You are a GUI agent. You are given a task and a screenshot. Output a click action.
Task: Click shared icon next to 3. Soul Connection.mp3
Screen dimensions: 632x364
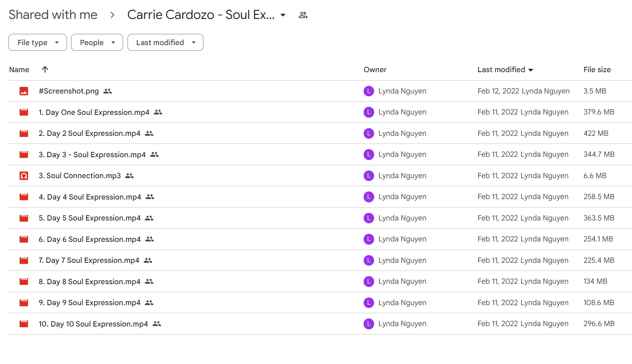(x=130, y=176)
